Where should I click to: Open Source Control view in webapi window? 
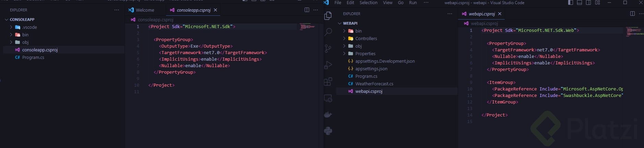pyautogui.click(x=328, y=49)
